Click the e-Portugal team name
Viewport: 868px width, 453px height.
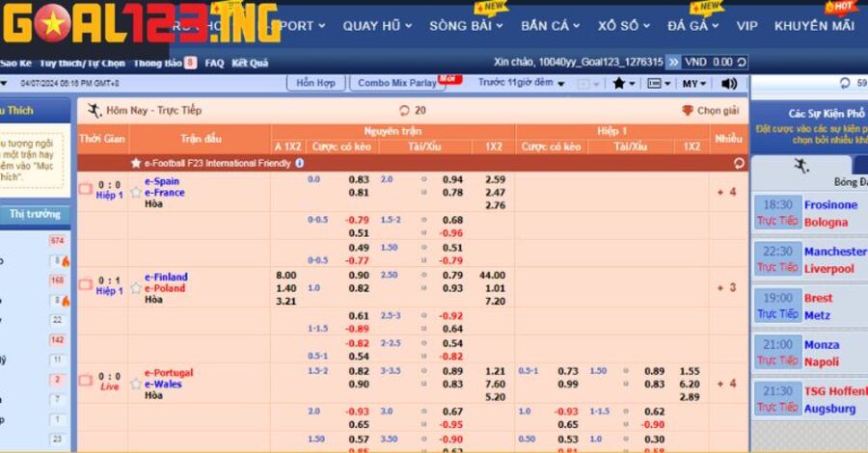(x=169, y=373)
